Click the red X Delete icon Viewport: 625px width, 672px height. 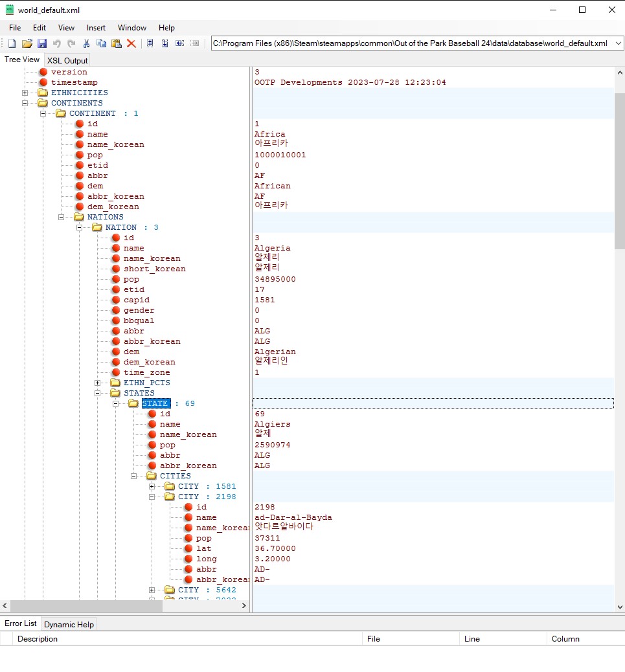click(x=131, y=43)
